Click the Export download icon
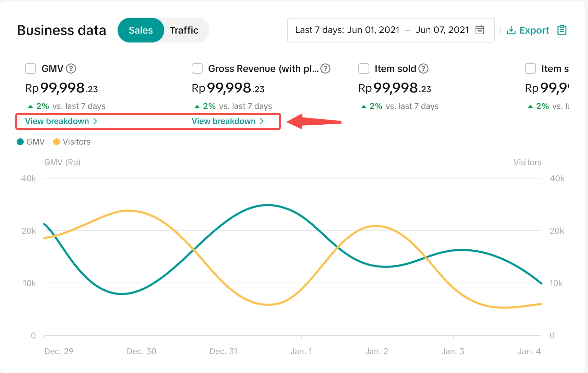588x373 pixels. (511, 30)
